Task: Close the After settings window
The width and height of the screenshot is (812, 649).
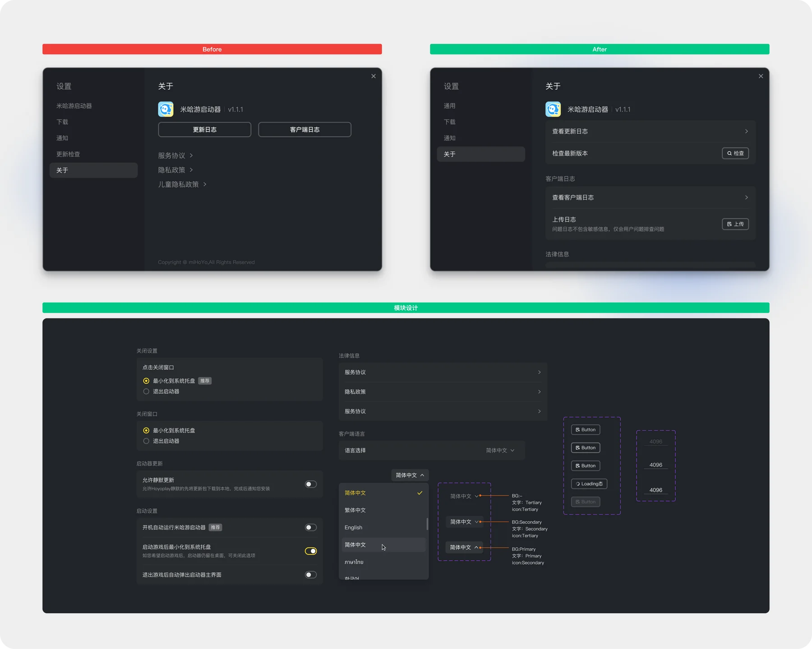Action: (761, 76)
